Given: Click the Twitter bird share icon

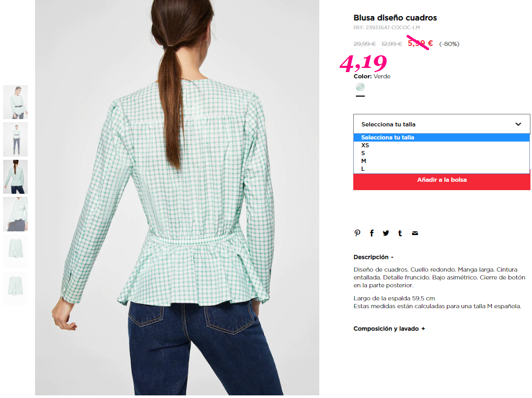Looking at the screenshot, I should (x=386, y=233).
